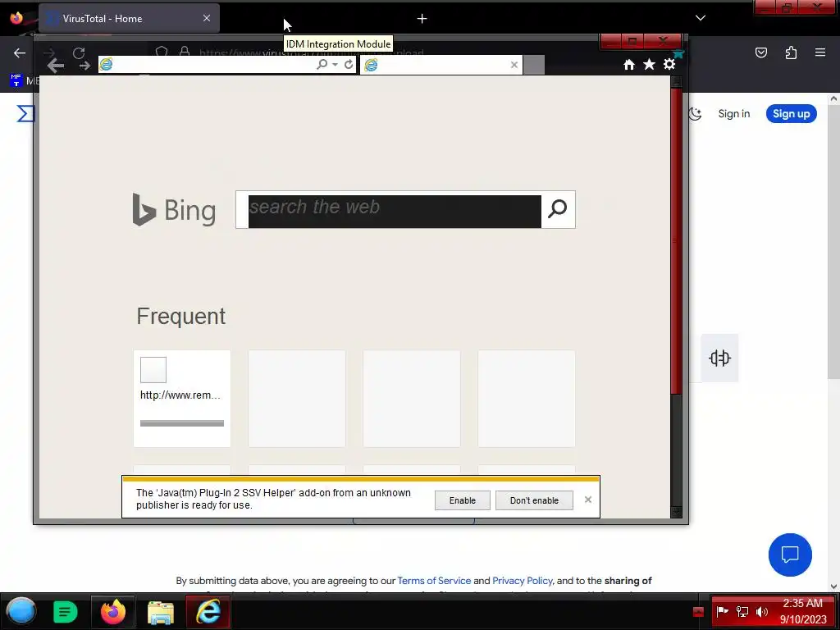Click the Internet Explorer vertical scrollbar
Screen dimensions: 840x630
[676, 241]
